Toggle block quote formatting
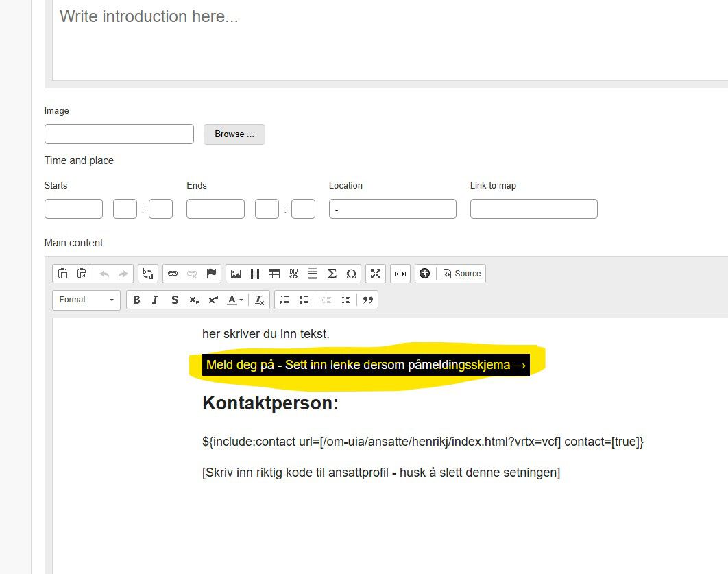 click(x=367, y=300)
